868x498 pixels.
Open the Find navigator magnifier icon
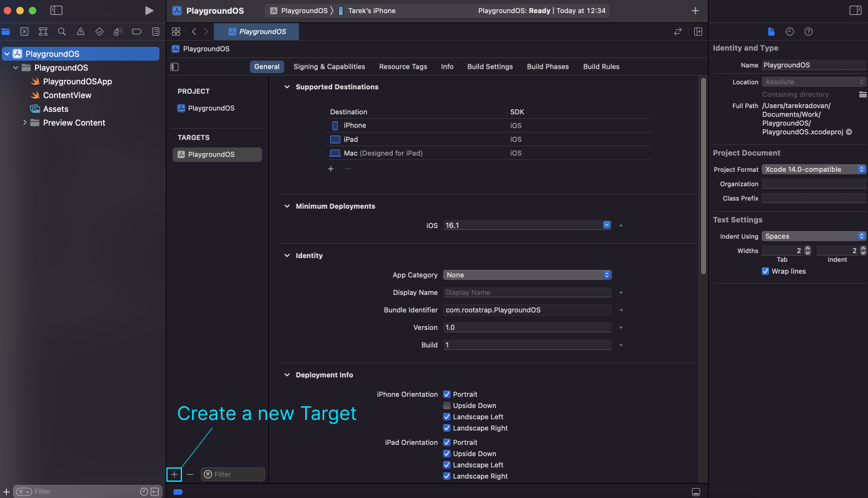click(62, 31)
